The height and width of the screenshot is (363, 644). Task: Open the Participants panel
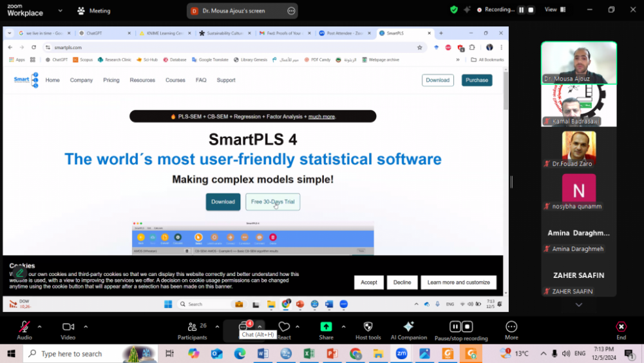click(x=192, y=331)
